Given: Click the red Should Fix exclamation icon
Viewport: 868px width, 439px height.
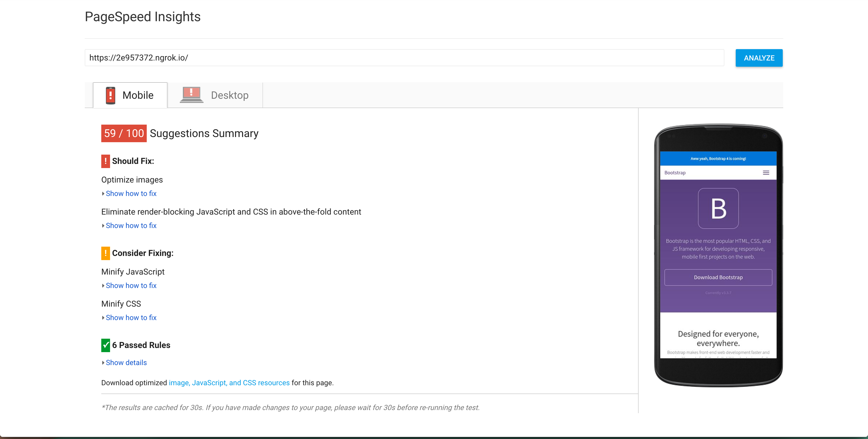Looking at the screenshot, I should point(105,161).
